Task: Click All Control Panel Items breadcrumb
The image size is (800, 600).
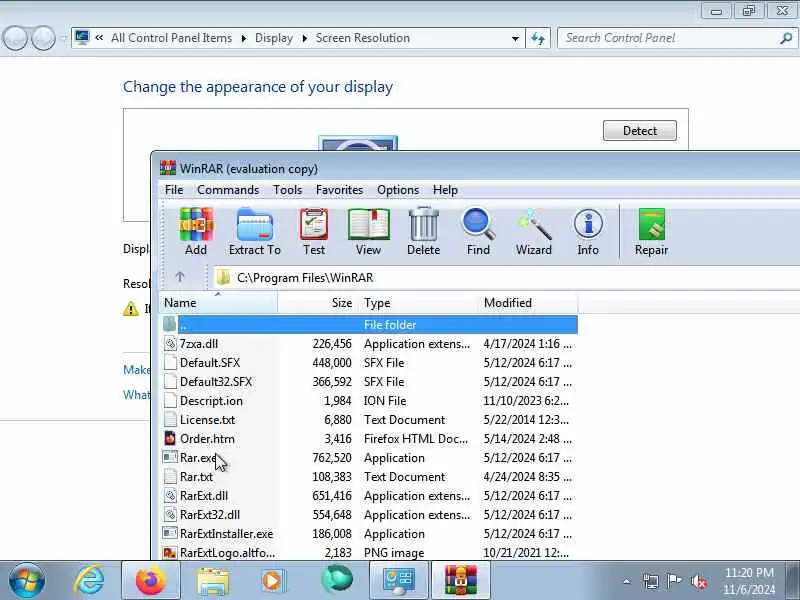Action: pyautogui.click(x=171, y=38)
